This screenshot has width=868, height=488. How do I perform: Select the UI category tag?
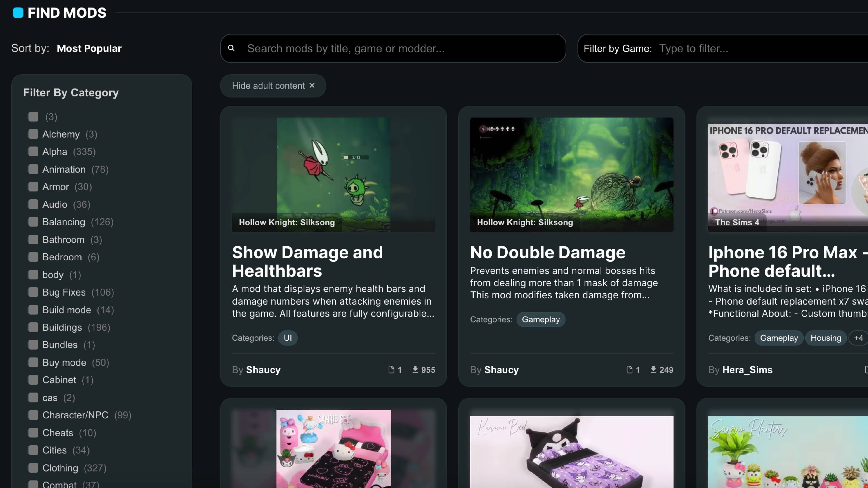288,338
